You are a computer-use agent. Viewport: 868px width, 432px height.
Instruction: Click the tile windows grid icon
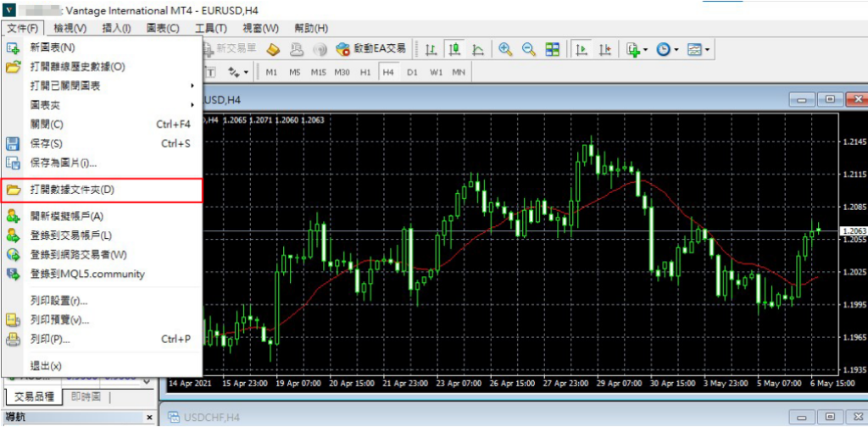[x=552, y=49]
